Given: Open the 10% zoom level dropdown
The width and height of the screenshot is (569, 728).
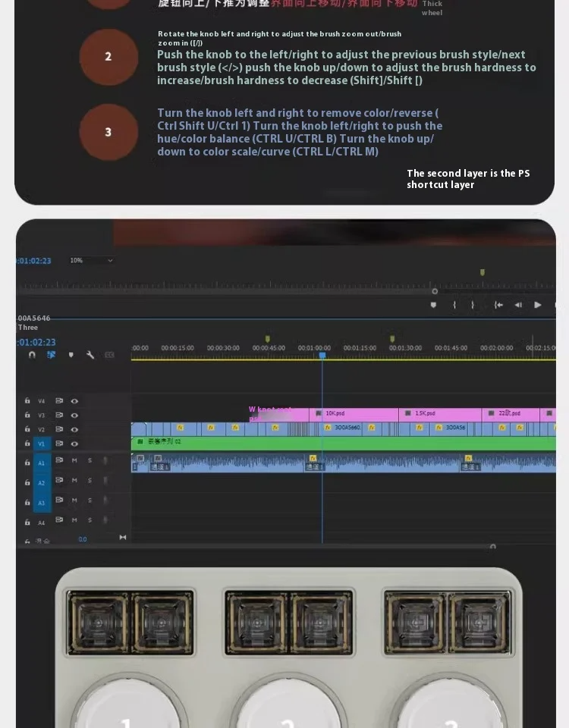Looking at the screenshot, I should (91, 260).
